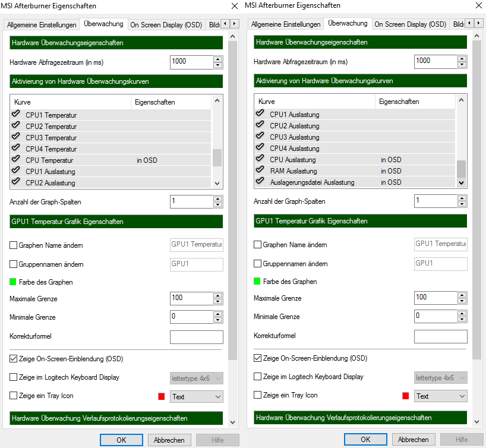The image size is (486, 448).
Task: Enable Graphen Name ändern in right window
Action: (258, 245)
